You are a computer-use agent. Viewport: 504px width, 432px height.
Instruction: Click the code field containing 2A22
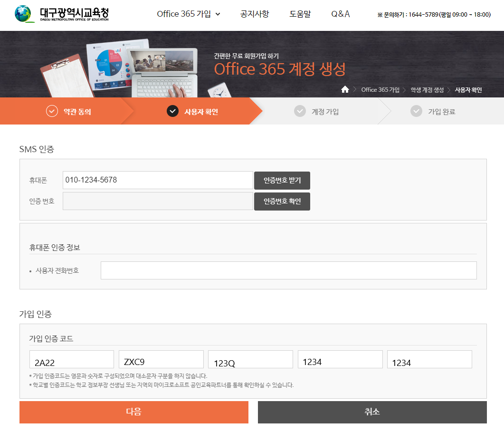72,359
